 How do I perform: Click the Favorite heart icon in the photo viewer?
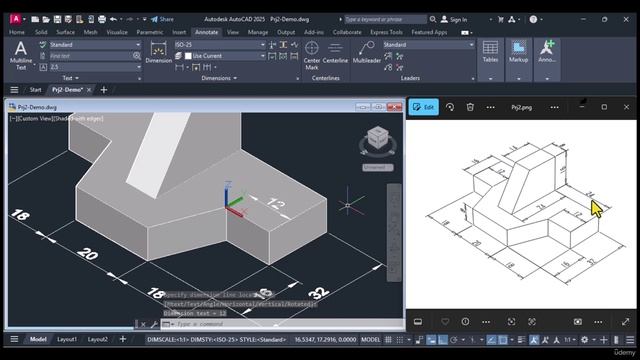click(445, 322)
